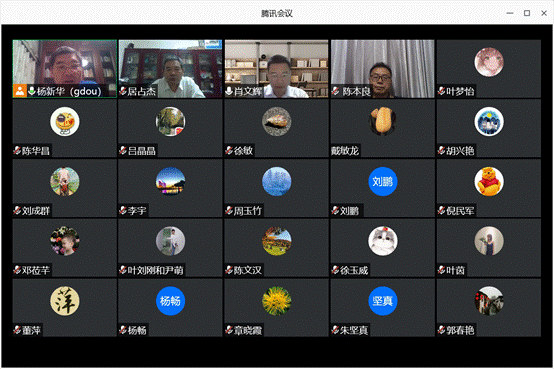
Task: Click the orange host icon beside 杨新华
Action: 20,91
